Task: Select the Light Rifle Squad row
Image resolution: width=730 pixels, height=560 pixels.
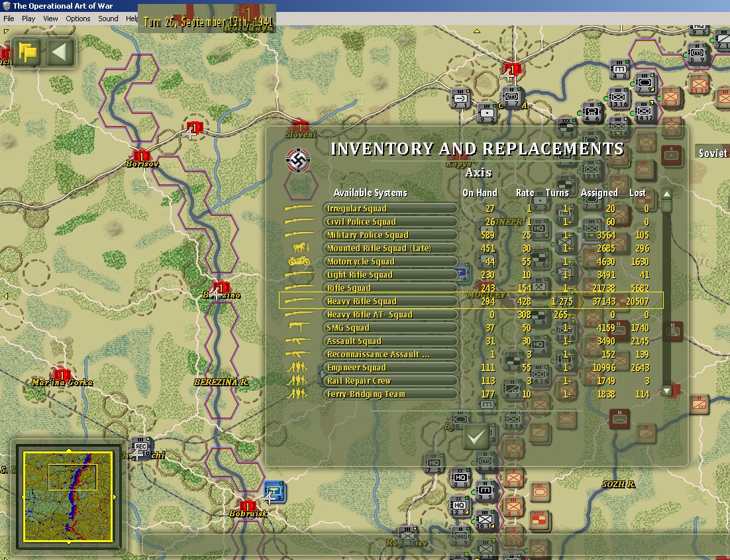Action: [x=470, y=275]
